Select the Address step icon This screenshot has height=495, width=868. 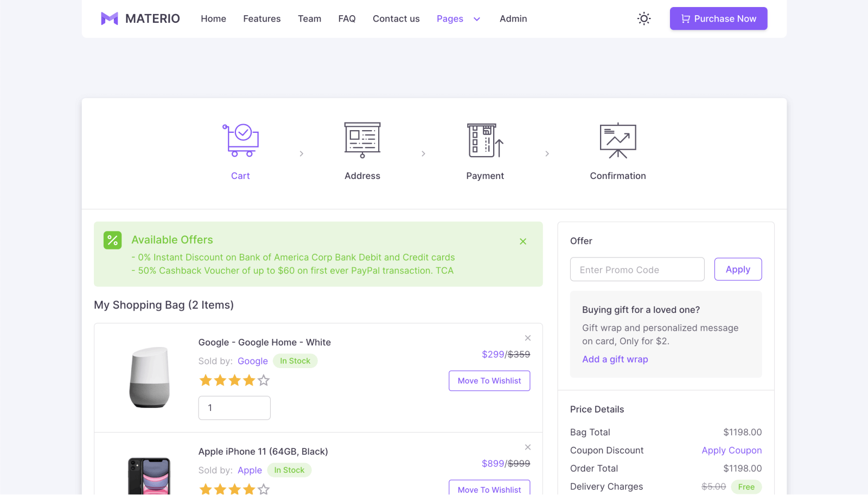[x=362, y=140]
